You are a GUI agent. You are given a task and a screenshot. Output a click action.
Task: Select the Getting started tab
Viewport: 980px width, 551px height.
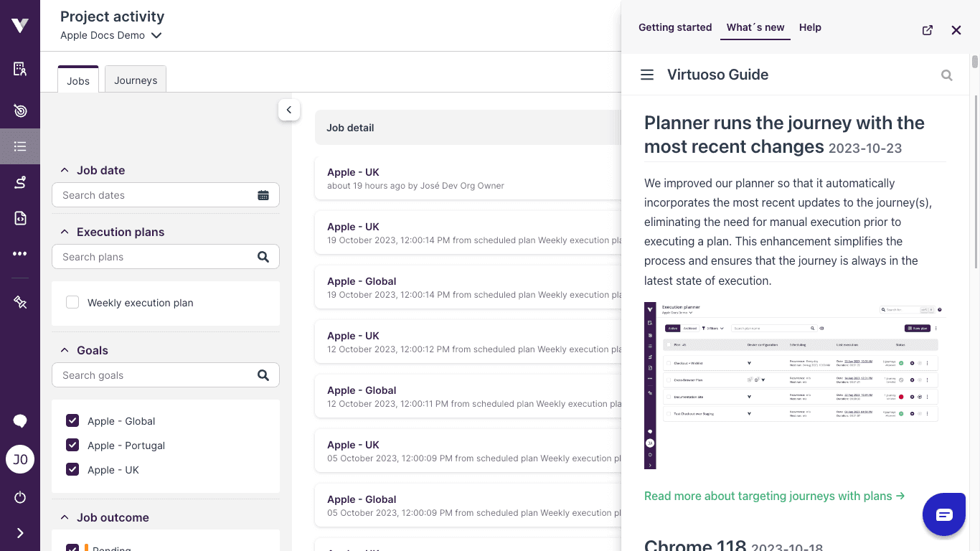(675, 27)
